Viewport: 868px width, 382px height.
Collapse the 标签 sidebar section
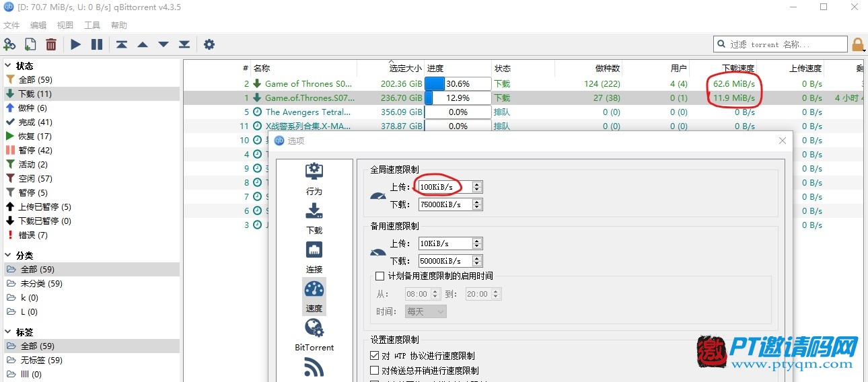pos(8,332)
